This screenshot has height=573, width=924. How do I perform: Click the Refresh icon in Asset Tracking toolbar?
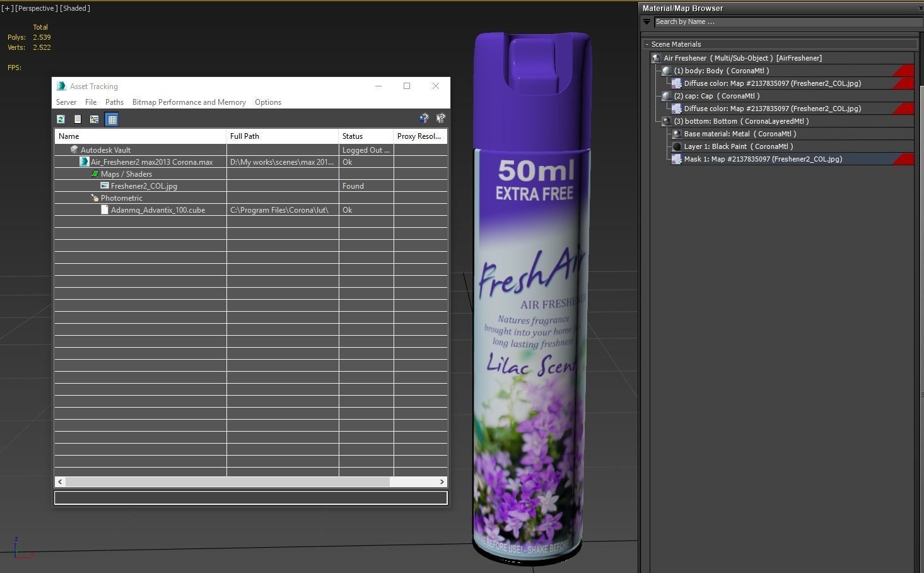point(61,119)
